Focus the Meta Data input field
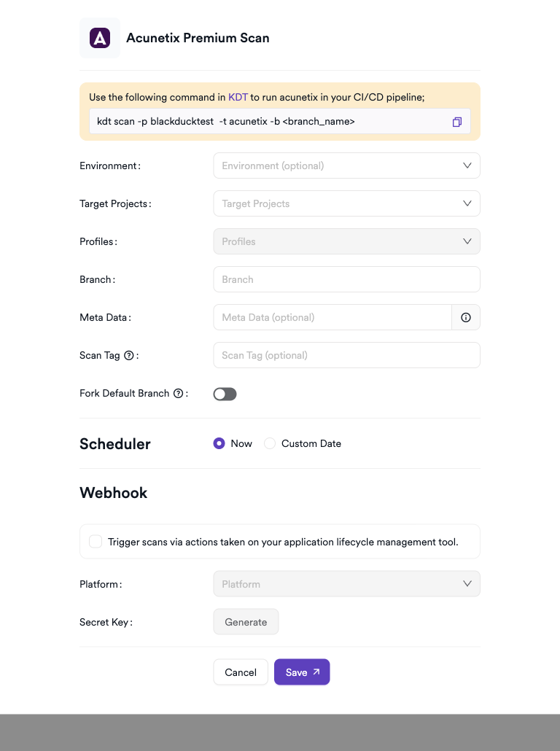 tap(332, 317)
